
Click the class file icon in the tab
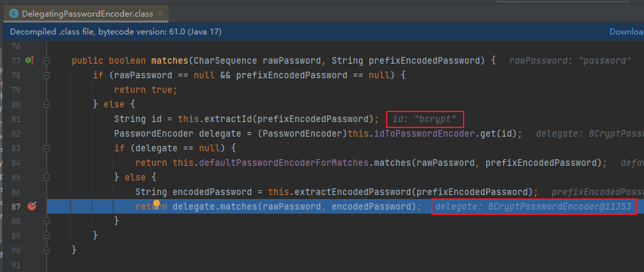coord(14,13)
